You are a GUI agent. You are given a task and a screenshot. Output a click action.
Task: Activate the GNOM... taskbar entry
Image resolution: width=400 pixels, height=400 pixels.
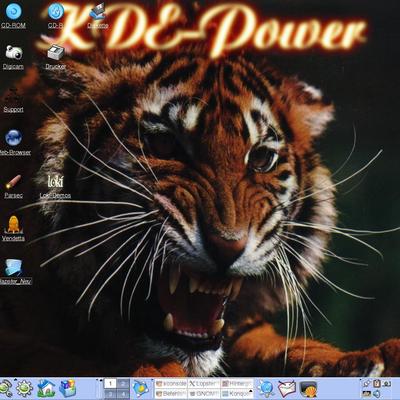[x=204, y=394]
